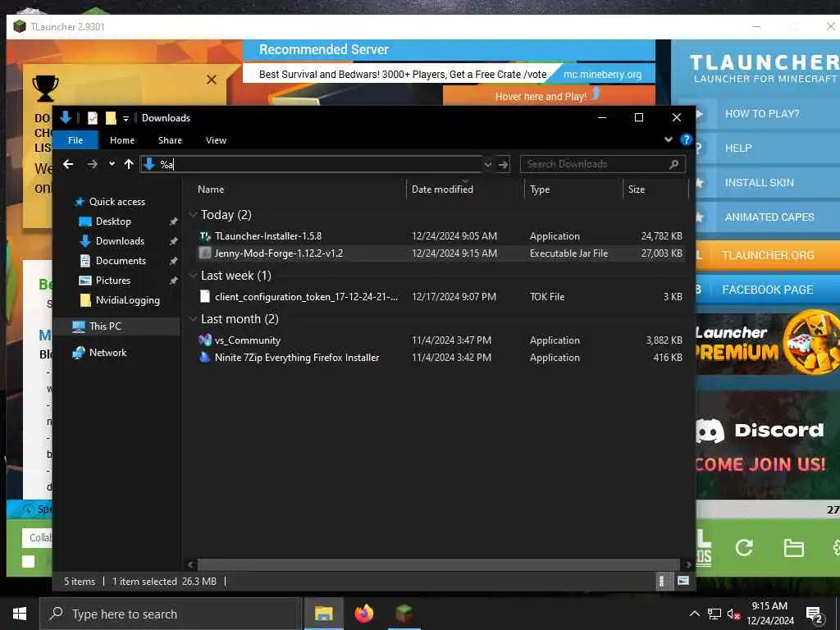Screen dimensions: 840x630
Task: Toggle the checkbox at TLauncher bottom left
Action: [29, 561]
